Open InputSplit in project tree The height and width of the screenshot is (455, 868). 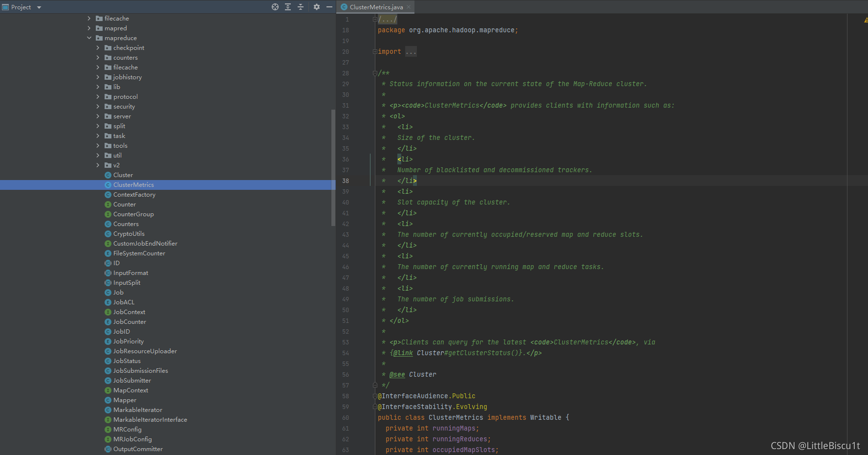coord(127,282)
